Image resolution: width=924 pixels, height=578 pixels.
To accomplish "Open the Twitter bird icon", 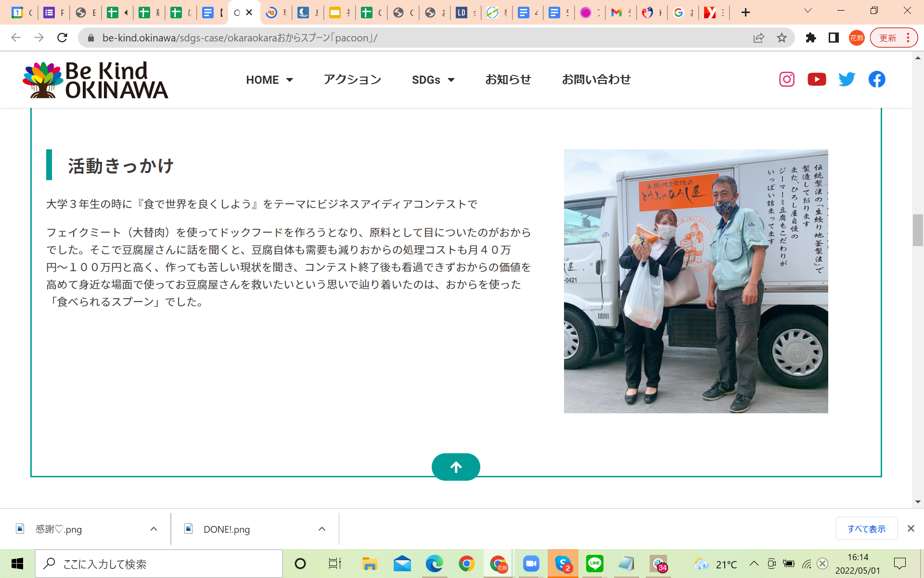I will pos(847,79).
